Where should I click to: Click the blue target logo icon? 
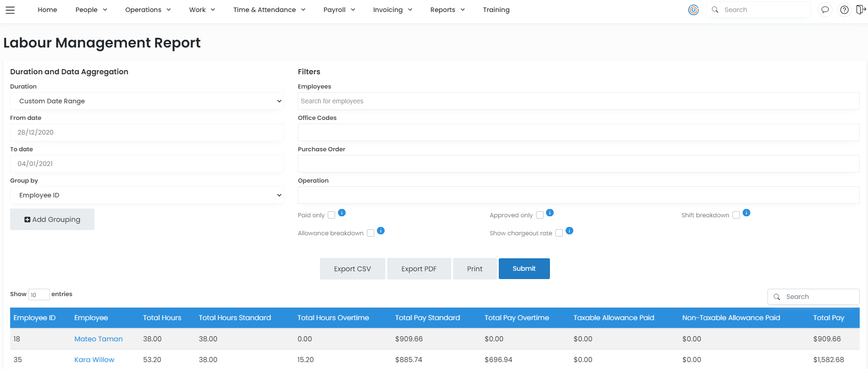click(x=693, y=10)
